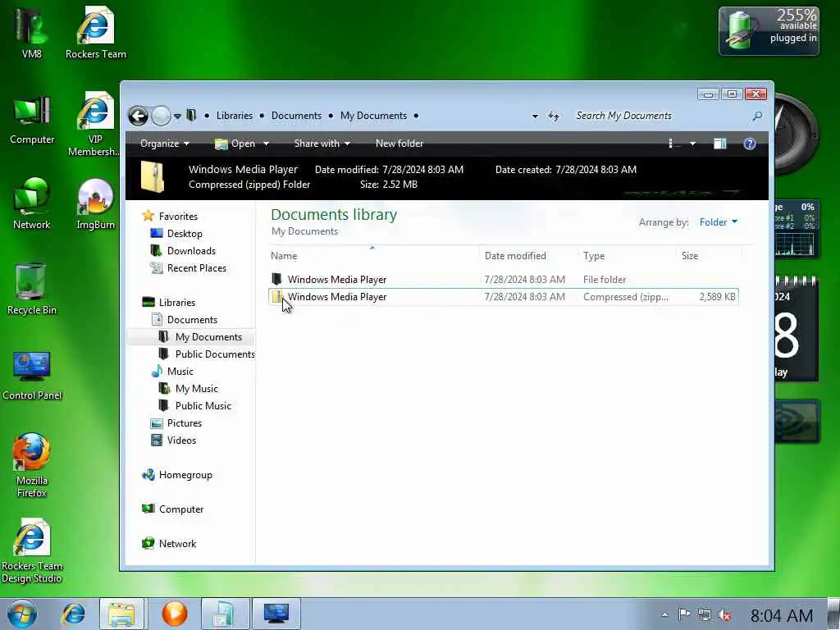Open the Organize menu

coord(164,144)
